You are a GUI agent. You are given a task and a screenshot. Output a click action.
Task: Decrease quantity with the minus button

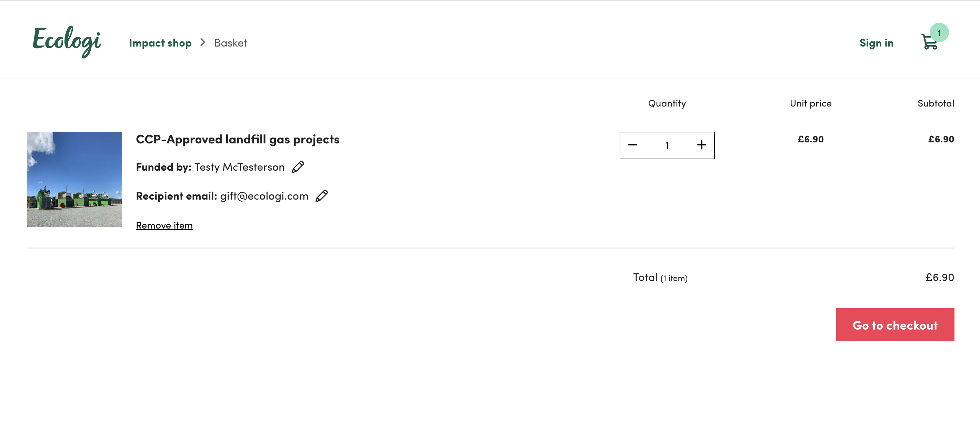click(x=633, y=145)
